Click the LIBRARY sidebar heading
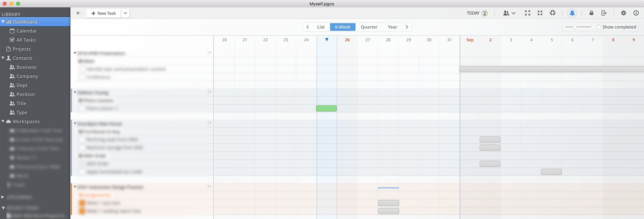Image resolution: width=644 pixels, height=219 pixels. [x=11, y=14]
